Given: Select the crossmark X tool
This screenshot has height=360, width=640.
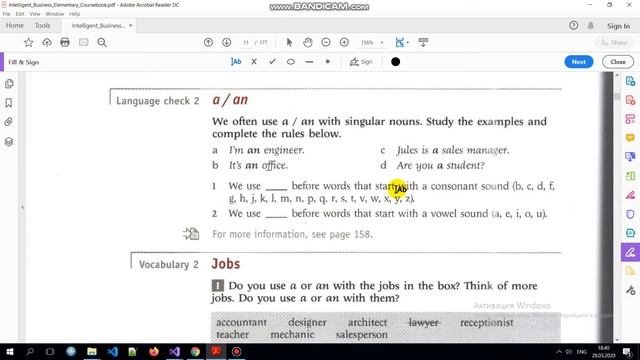Looking at the screenshot, I should coord(254,62).
